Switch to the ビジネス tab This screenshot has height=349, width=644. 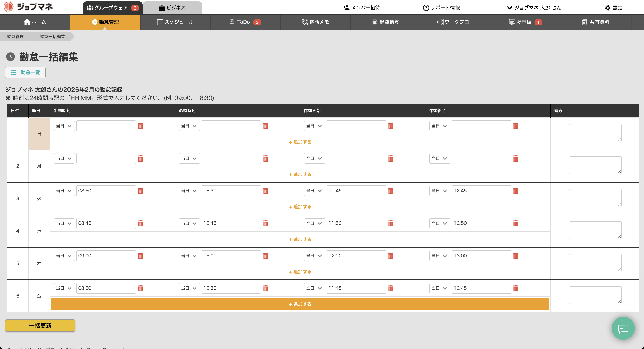(x=172, y=8)
